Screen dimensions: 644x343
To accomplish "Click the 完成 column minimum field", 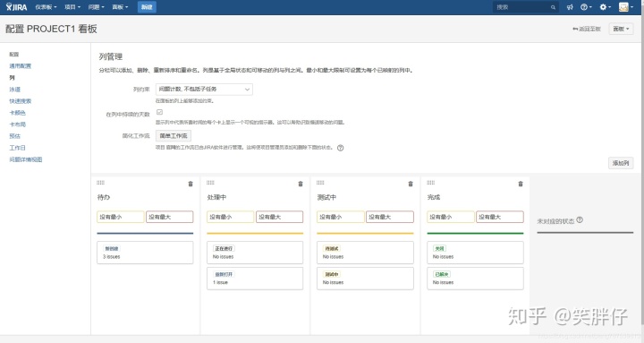I will pyautogui.click(x=451, y=217).
